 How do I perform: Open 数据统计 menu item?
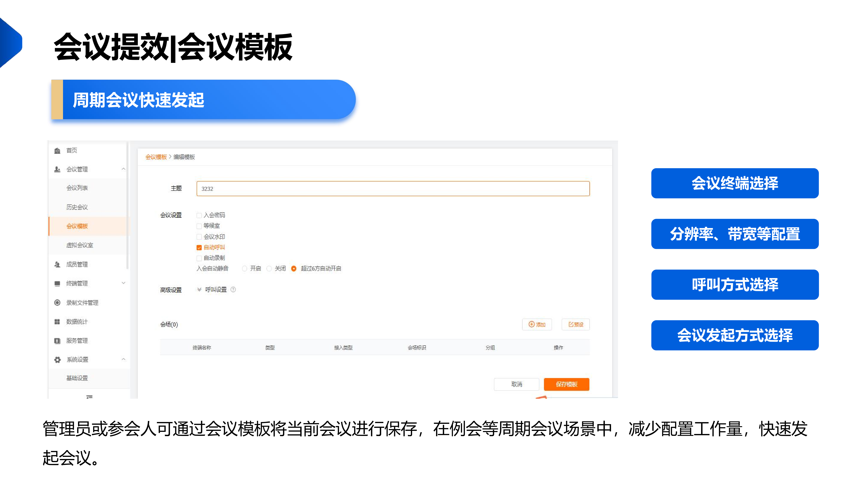coord(77,322)
